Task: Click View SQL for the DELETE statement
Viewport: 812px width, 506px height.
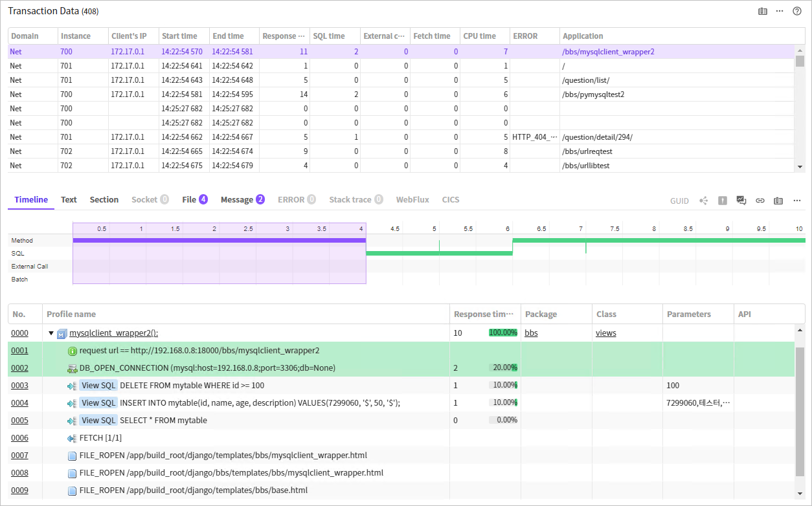Action: 98,386
